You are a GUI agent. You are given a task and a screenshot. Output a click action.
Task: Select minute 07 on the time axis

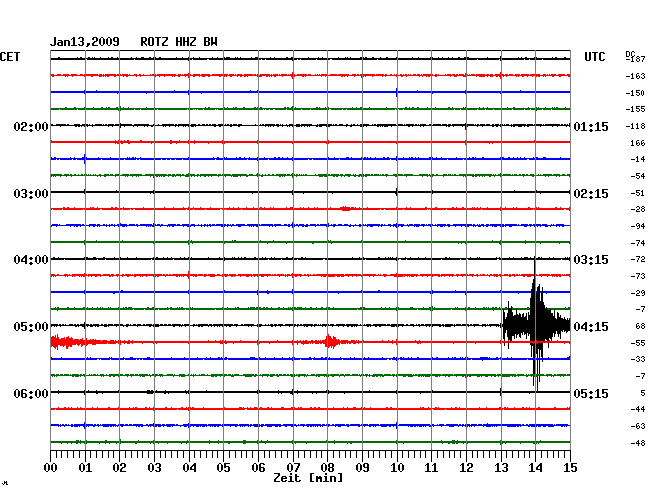pyautogui.click(x=293, y=467)
